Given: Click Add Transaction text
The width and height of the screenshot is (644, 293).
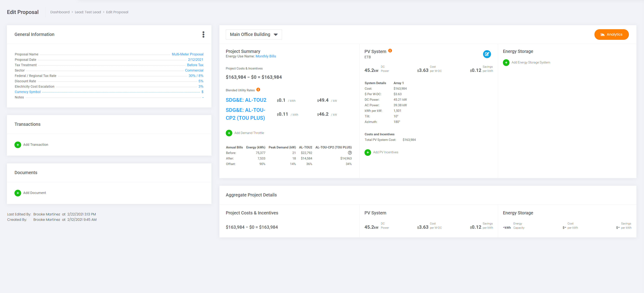Looking at the screenshot, I should coord(35,145).
